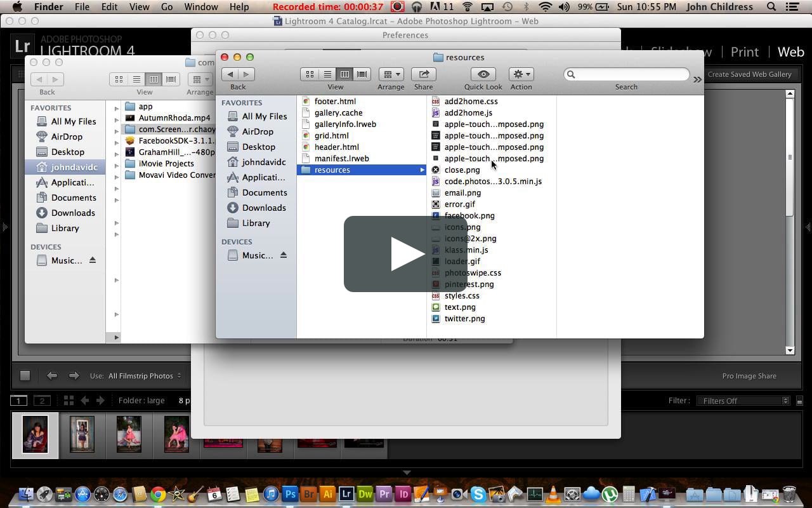
Task: Toggle Lightroom filter switch at filmstrip right
Action: [799, 401]
